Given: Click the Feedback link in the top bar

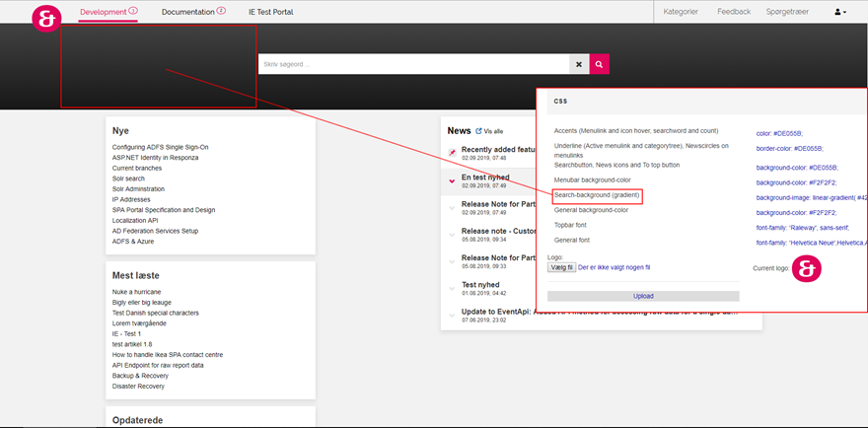Looking at the screenshot, I should pos(734,12).
